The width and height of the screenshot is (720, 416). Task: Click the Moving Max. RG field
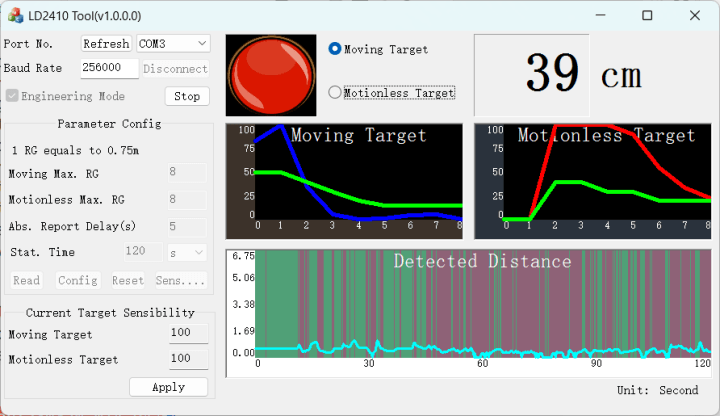tap(187, 173)
